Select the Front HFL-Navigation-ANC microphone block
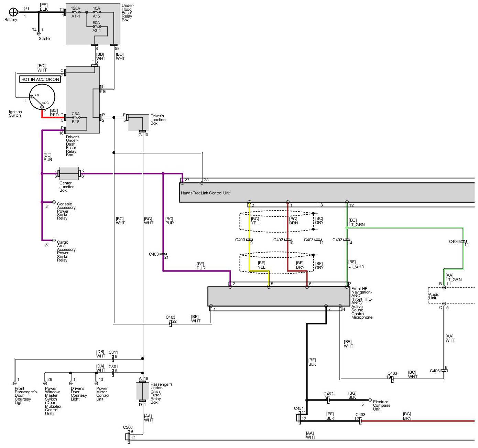478x448 pixels. (279, 296)
